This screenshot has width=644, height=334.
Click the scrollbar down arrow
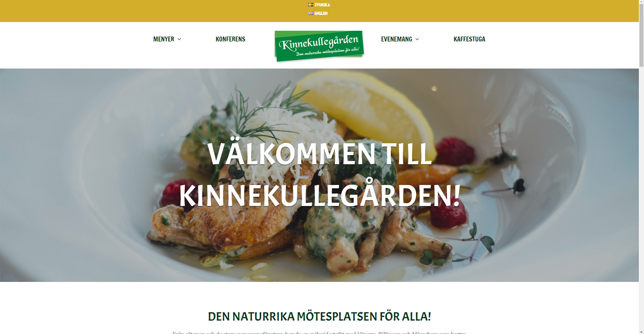click(641, 331)
